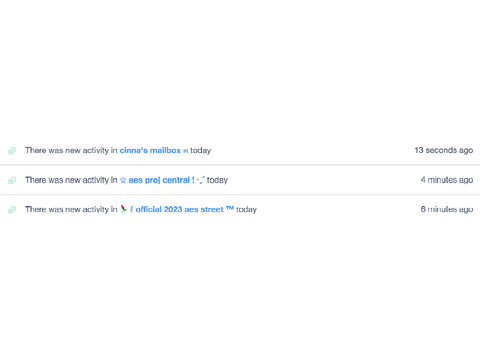Click the sparkle symbols after aes proj central !
Screen dimensions: 480x360
coord(201,180)
